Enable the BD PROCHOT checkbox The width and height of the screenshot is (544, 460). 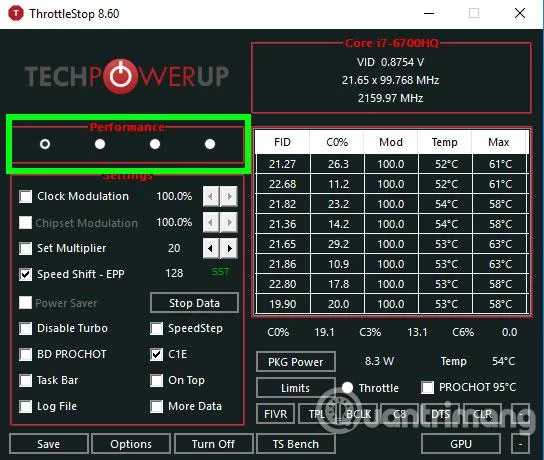point(26,355)
